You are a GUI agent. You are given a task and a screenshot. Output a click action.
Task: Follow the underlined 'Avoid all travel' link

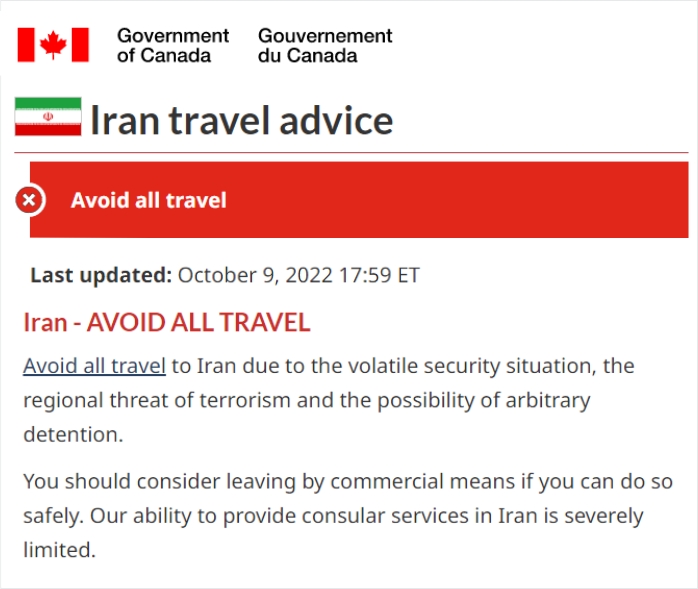[94, 366]
